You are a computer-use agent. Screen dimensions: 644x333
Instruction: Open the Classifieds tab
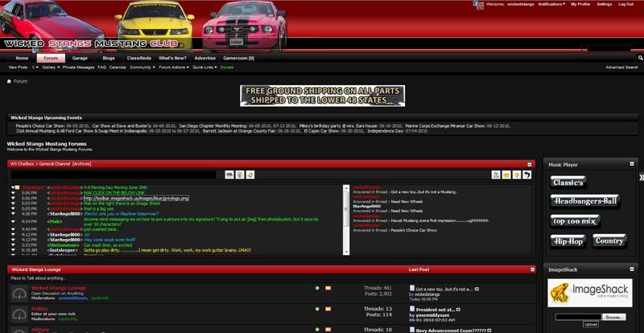138,58
